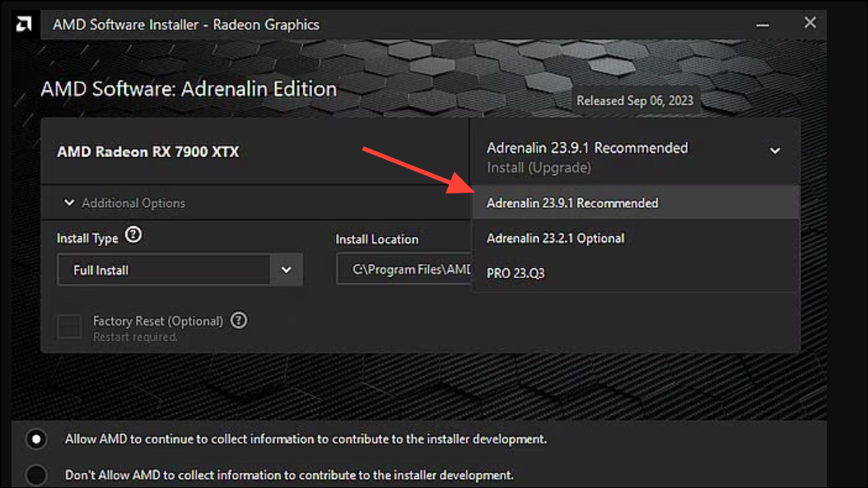This screenshot has height=488, width=868.
Task: Click the Install Location label
Action: click(377, 239)
